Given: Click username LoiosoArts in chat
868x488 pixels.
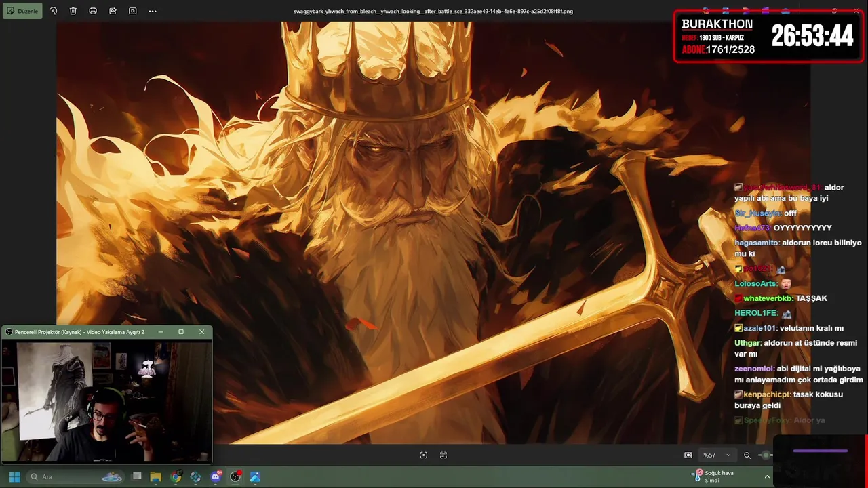Looking at the screenshot, I should [756, 283].
